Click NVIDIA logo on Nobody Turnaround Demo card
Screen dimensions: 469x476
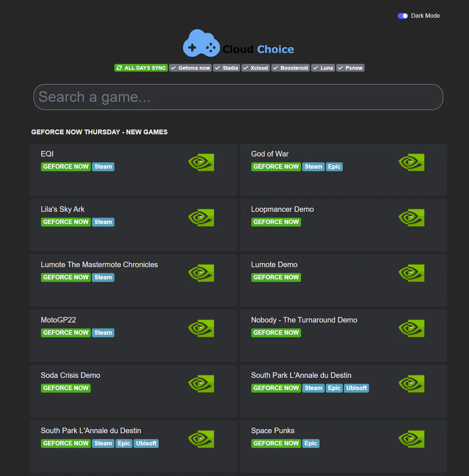pos(411,328)
